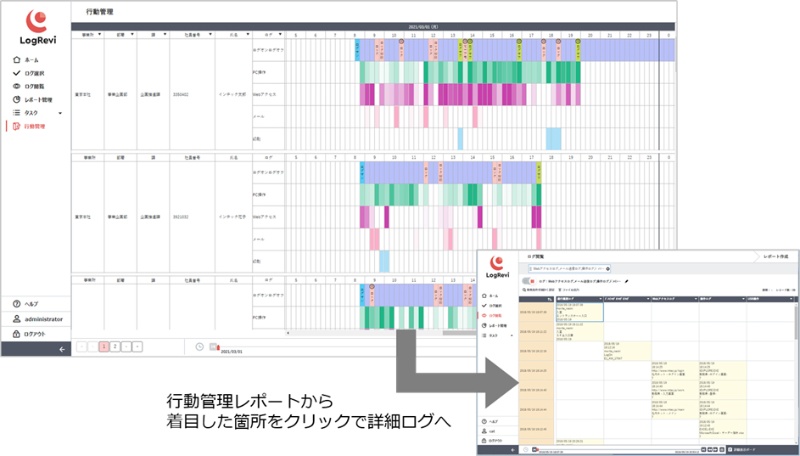Viewport: 800px width, 456px height.
Task: Select the red ログ閲覧 item in detail window sidebar
Action: pyautogui.click(x=492, y=316)
